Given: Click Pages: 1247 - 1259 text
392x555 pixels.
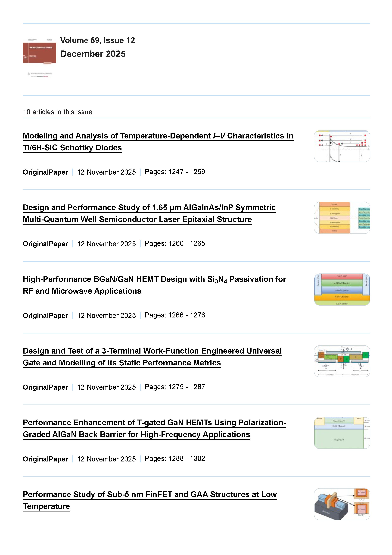Looking at the screenshot, I should (x=175, y=172).
